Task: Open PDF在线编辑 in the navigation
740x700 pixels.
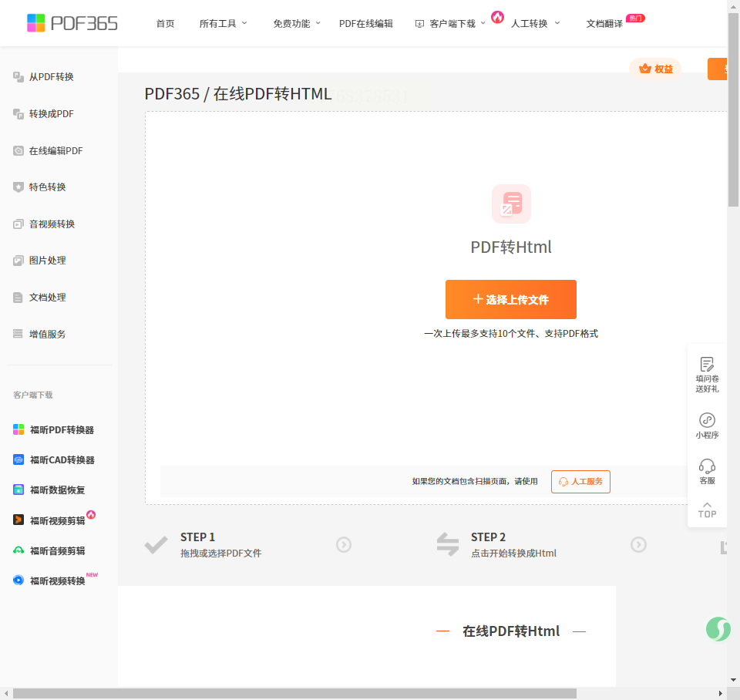Action: coord(365,24)
